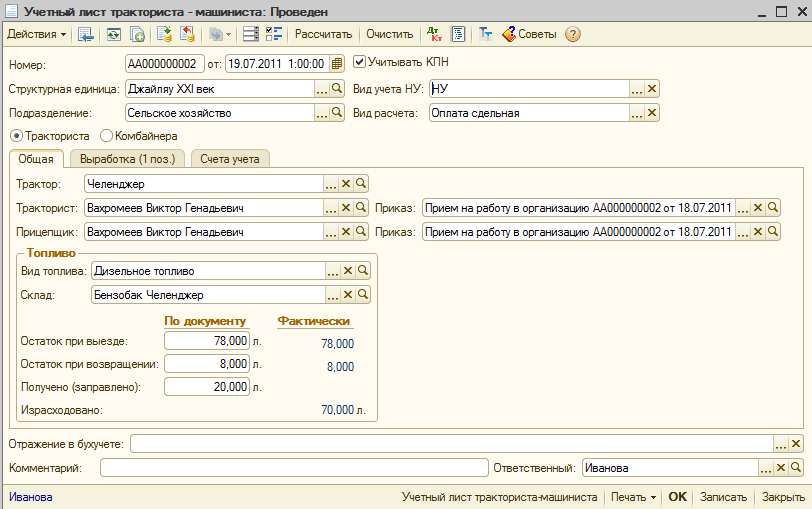Select the Комбайнера radio button
The height and width of the screenshot is (509, 812).
[x=106, y=136]
